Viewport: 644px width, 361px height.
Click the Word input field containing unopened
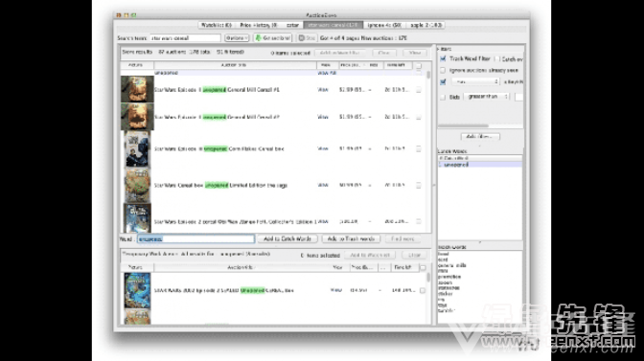(195, 238)
